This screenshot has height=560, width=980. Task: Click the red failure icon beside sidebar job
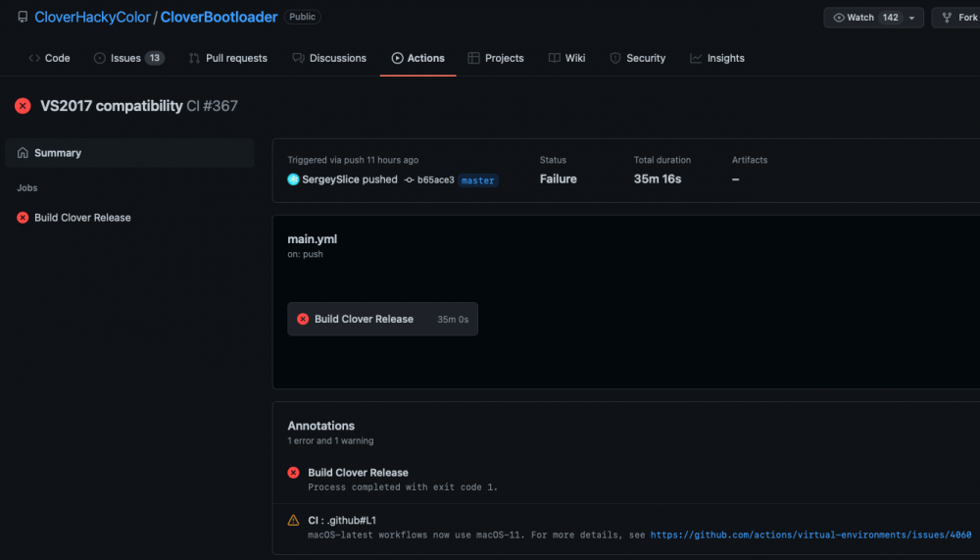pos(23,218)
